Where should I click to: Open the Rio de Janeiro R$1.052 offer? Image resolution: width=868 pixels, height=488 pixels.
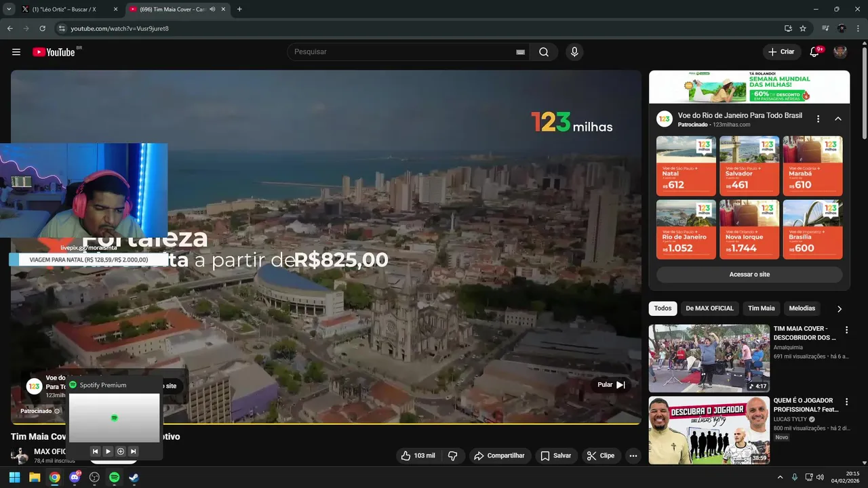click(686, 229)
